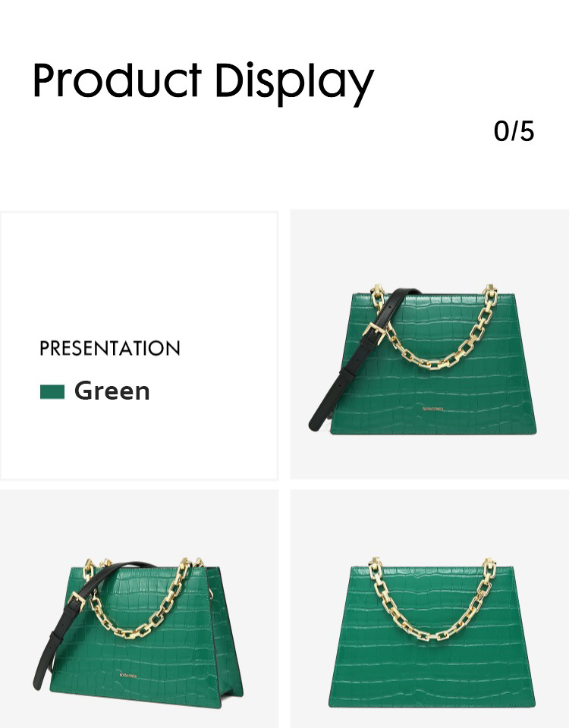
Task: Click the Product Display heading
Action: pyautogui.click(x=203, y=83)
